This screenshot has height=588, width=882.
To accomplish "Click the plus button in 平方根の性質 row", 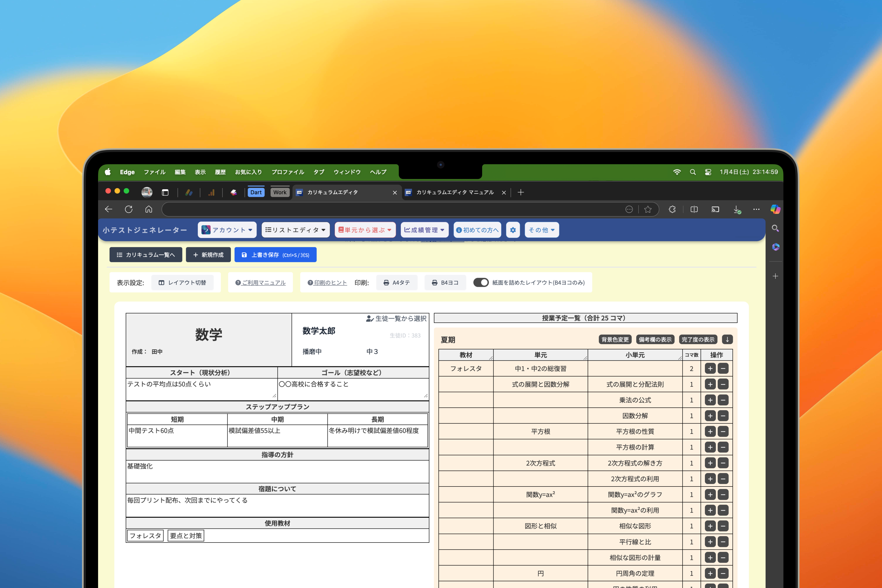I will click(710, 432).
